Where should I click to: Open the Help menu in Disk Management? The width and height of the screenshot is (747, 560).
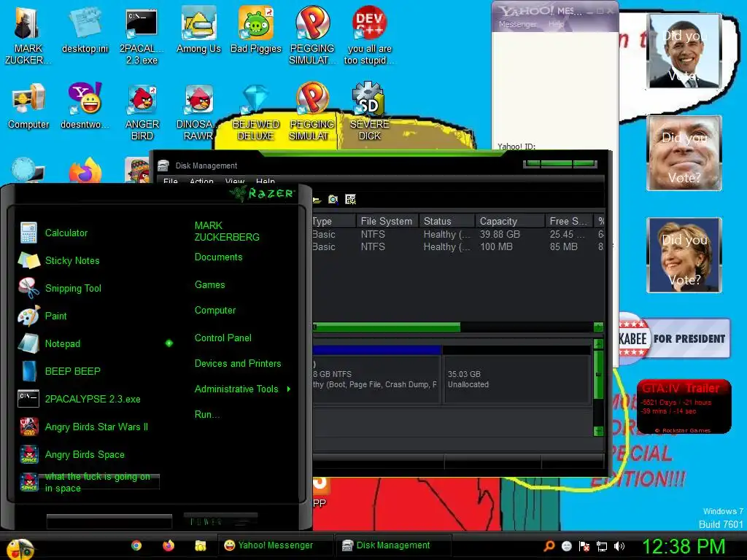pos(266,182)
